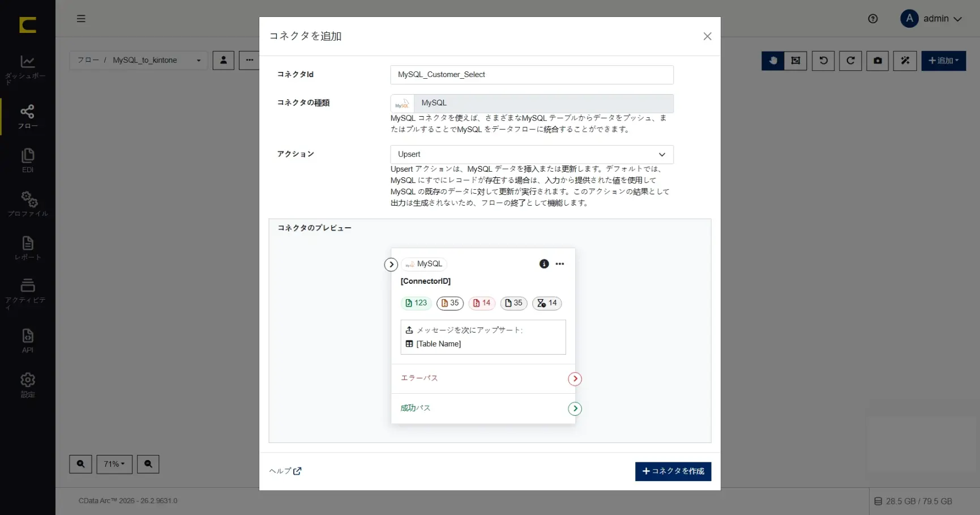Click the エラーパス red arrow connector
Image resolution: width=980 pixels, height=515 pixels.
tap(575, 379)
